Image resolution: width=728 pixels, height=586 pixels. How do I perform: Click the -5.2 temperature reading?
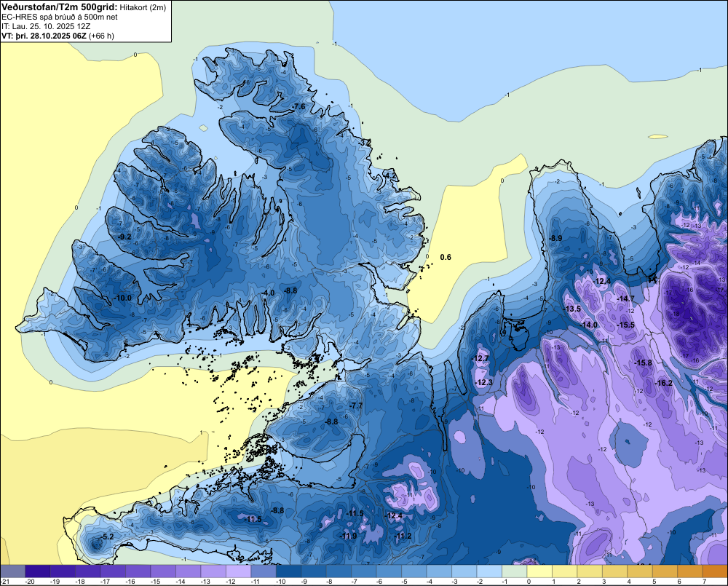[107, 536]
